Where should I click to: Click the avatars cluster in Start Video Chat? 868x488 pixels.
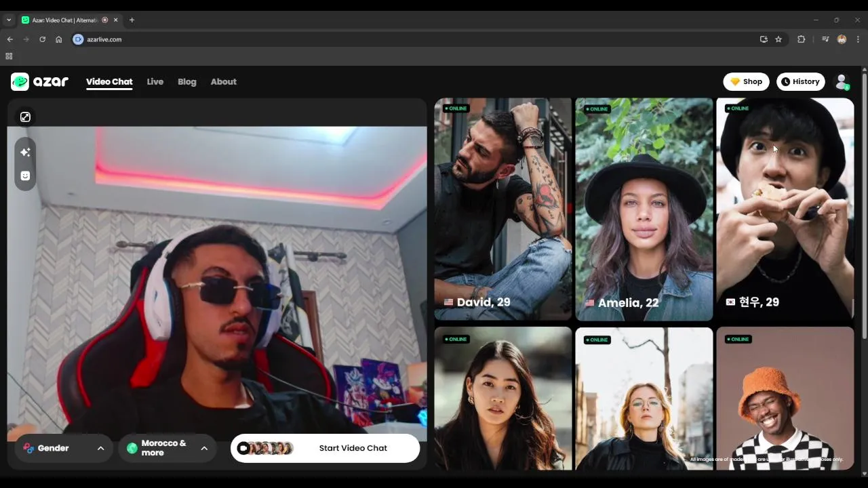tap(265, 448)
